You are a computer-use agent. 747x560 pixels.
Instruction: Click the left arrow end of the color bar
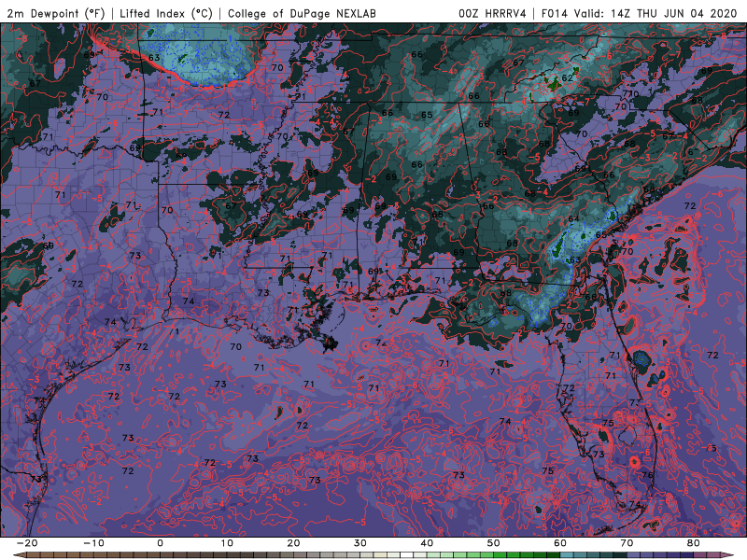pos(19,555)
